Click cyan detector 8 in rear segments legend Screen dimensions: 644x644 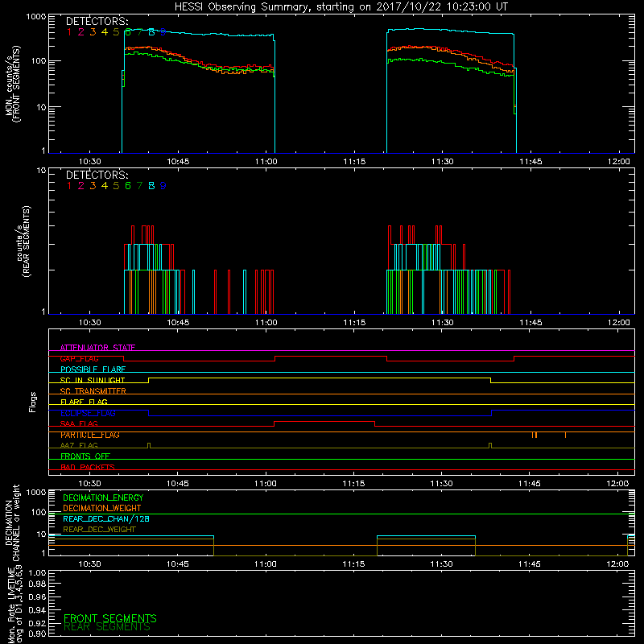(x=151, y=186)
